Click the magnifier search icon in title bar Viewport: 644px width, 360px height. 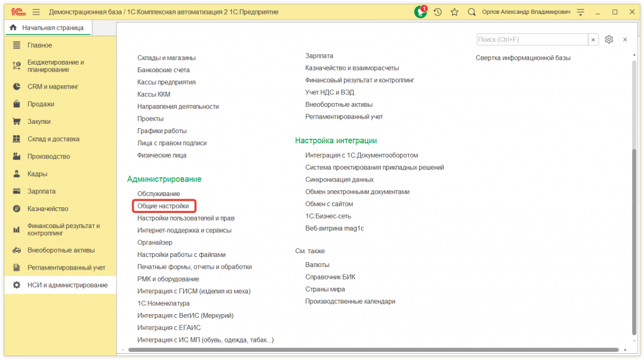point(472,12)
